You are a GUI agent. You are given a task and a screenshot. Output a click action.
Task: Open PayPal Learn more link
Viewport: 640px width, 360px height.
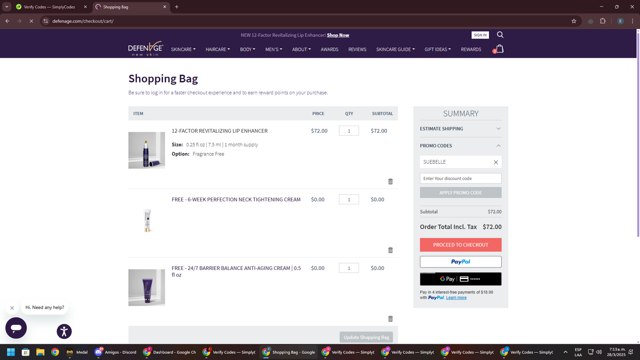coord(456,298)
